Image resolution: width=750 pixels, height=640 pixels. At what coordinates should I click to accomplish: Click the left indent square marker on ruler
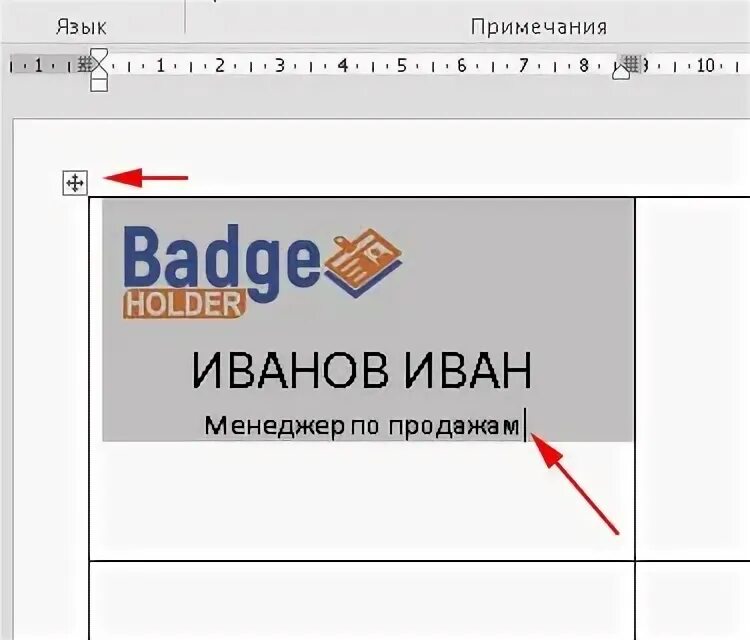point(99,85)
